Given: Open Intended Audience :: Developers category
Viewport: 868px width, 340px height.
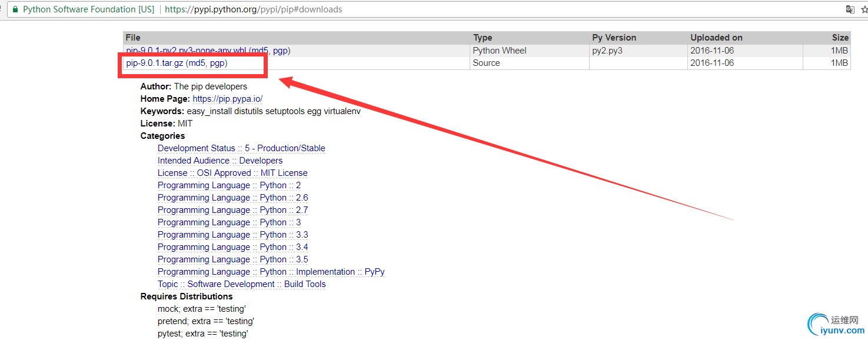Looking at the screenshot, I should pyautogui.click(x=220, y=161).
